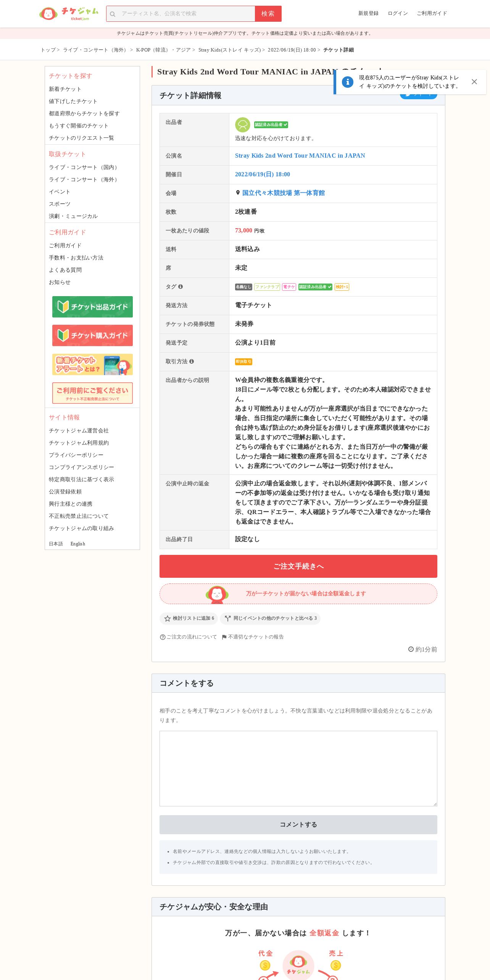The image size is (490, 980).
Task: Switch language to English
Action: pos(78,544)
